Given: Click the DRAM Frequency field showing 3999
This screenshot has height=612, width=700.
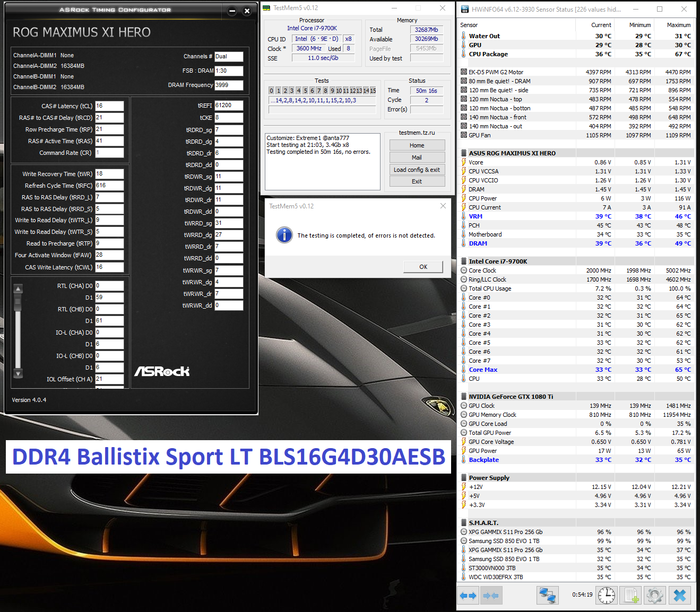Looking at the screenshot, I should (x=229, y=85).
